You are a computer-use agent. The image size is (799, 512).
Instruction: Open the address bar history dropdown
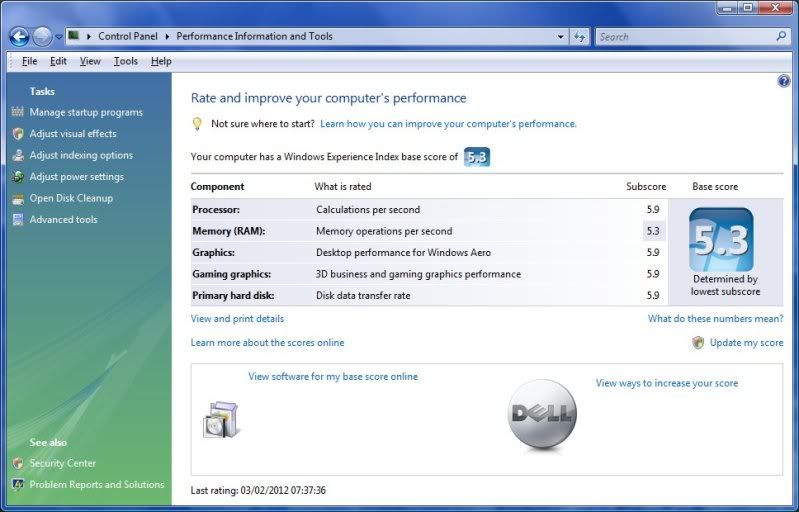pos(561,37)
